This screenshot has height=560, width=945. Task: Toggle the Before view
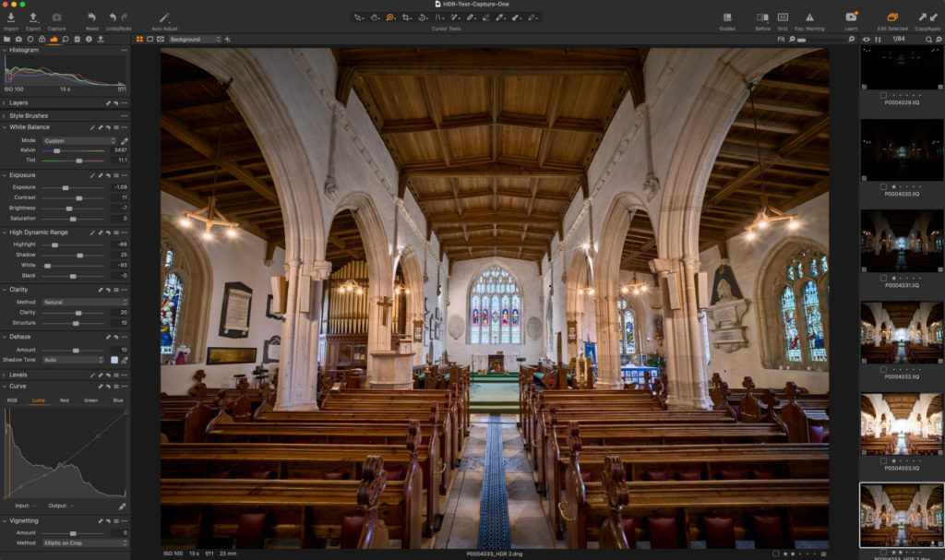[x=762, y=18]
